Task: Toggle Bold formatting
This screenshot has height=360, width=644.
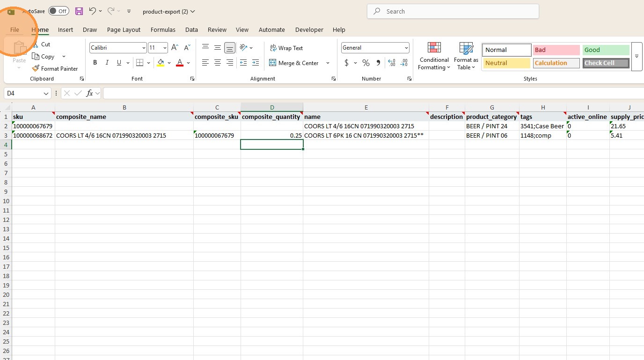Action: [x=95, y=63]
